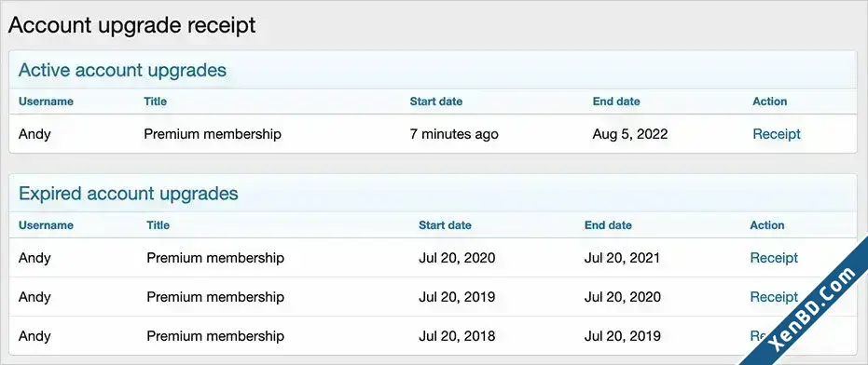This screenshot has width=868, height=365.
Task: Open Receipt for active Premium membership
Action: click(776, 134)
